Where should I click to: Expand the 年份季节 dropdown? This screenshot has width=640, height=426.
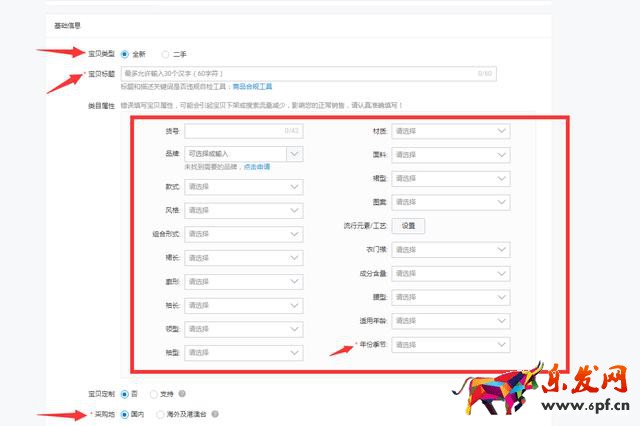(x=451, y=345)
